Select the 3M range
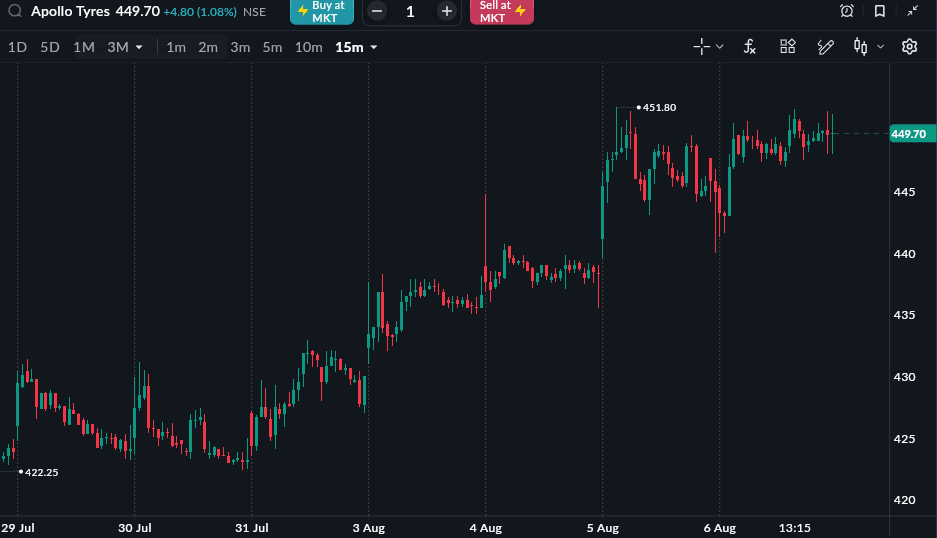This screenshot has height=538, width=937. pyautogui.click(x=118, y=47)
